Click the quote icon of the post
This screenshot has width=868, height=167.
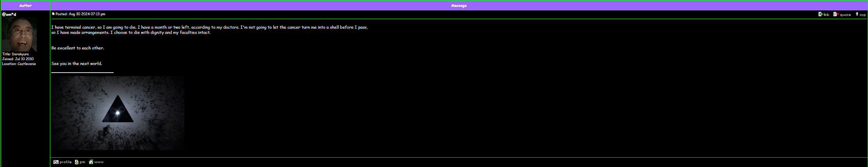coord(836,14)
